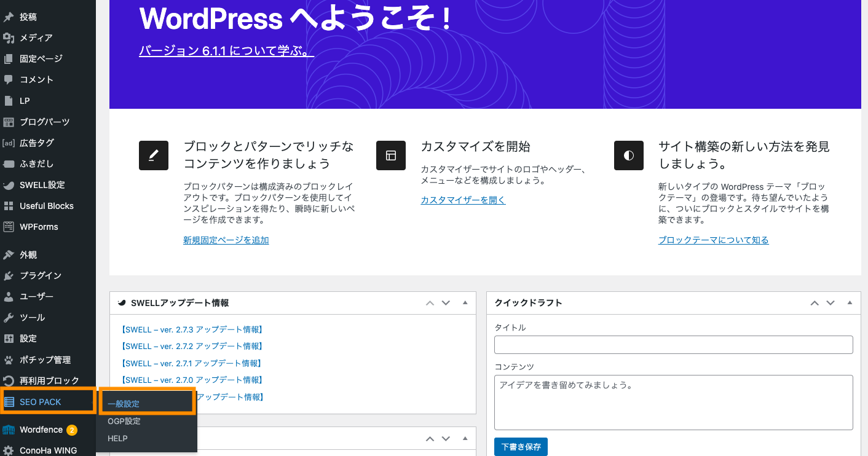Open the SEO PACK menu label
Screen dimensions: 868x456
(41, 402)
